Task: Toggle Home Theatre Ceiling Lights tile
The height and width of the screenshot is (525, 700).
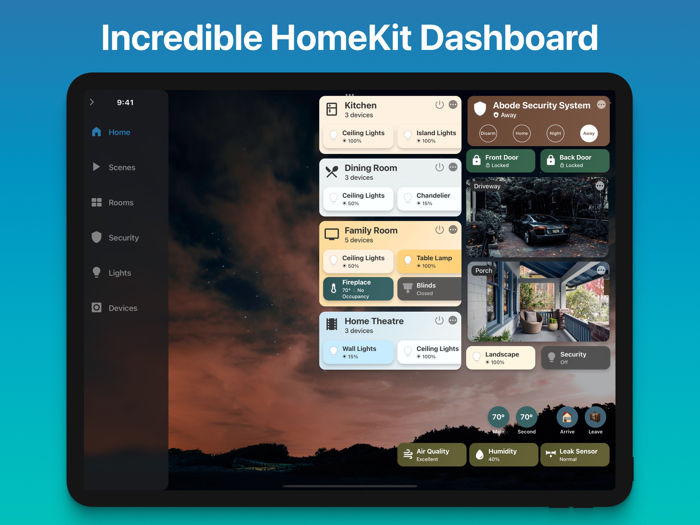Action: [429, 352]
